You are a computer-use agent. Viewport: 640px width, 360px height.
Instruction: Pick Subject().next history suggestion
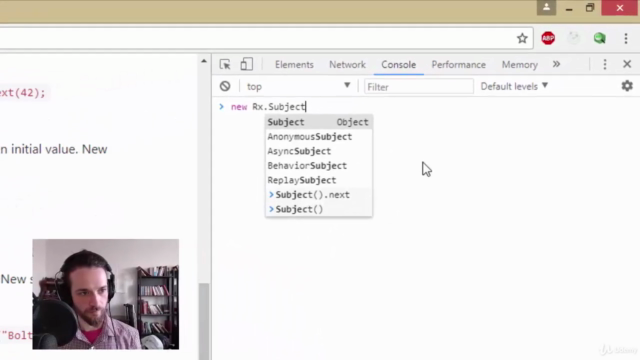click(318, 195)
